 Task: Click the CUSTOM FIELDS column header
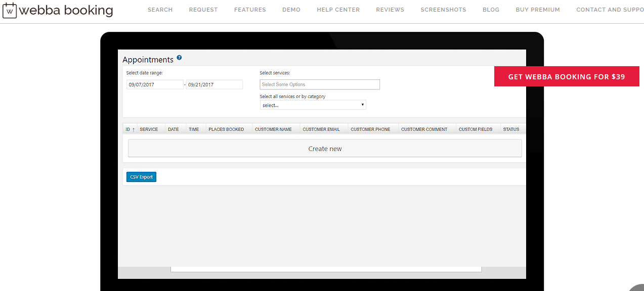tap(476, 129)
